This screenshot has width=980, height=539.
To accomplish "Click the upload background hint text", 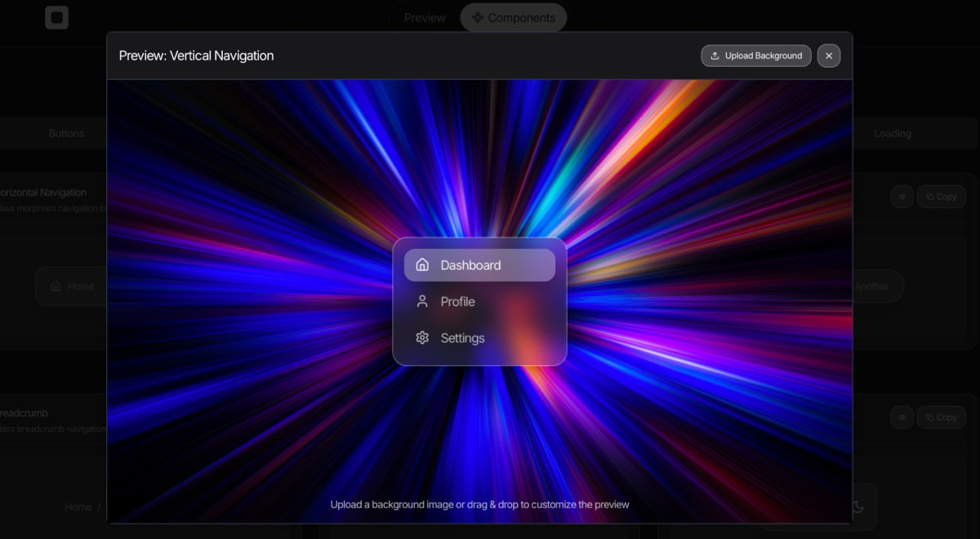I will click(479, 505).
